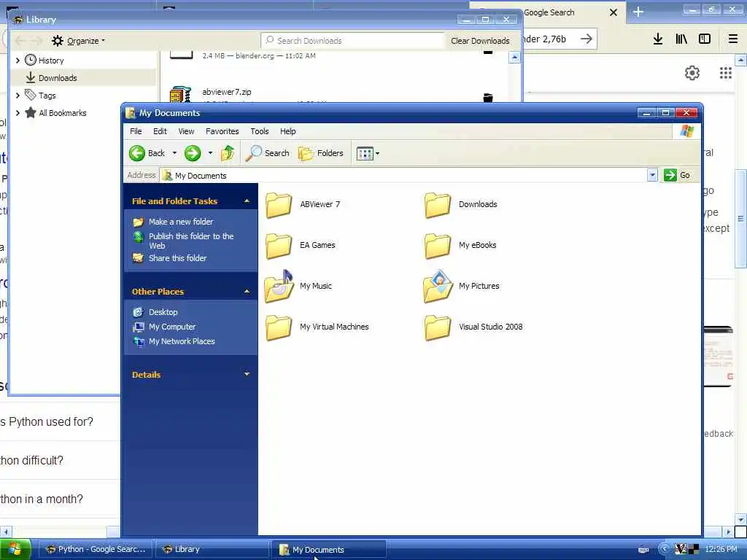This screenshot has width=747, height=560.
Task: Open the Back history dropdown arrow
Action: click(174, 153)
